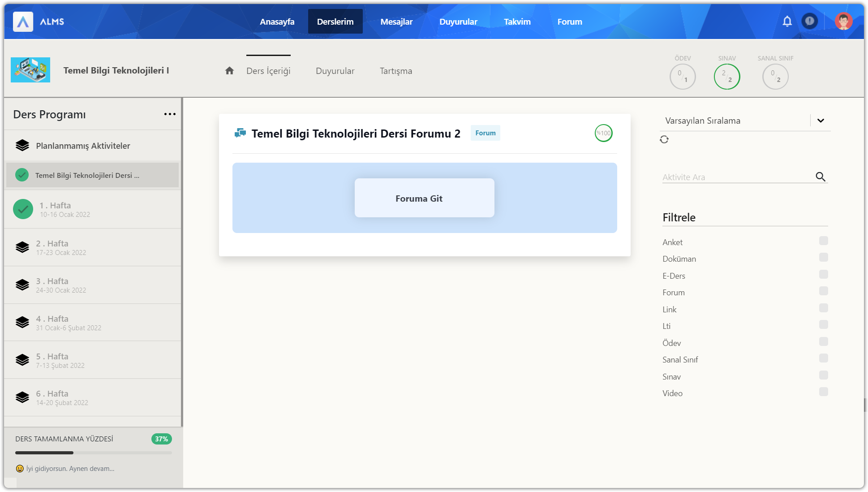Toggle the Video filter checkbox
The image size is (868, 492).
[x=823, y=392]
